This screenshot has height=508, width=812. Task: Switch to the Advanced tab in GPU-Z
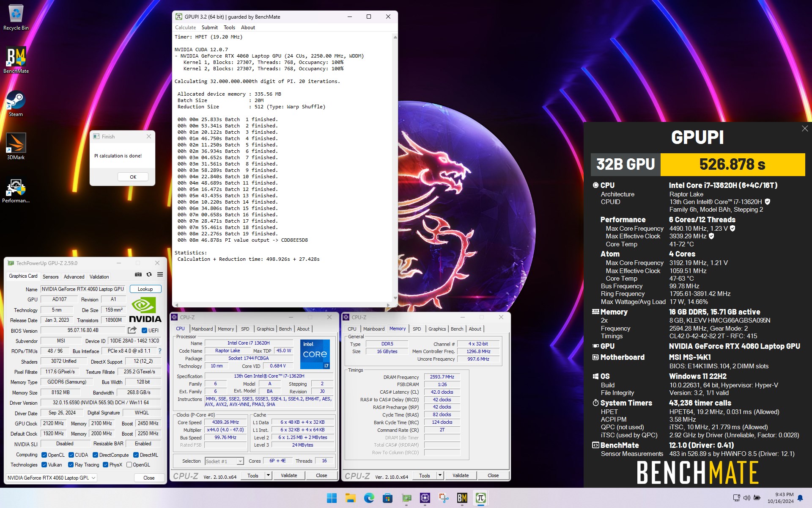pyautogui.click(x=74, y=276)
